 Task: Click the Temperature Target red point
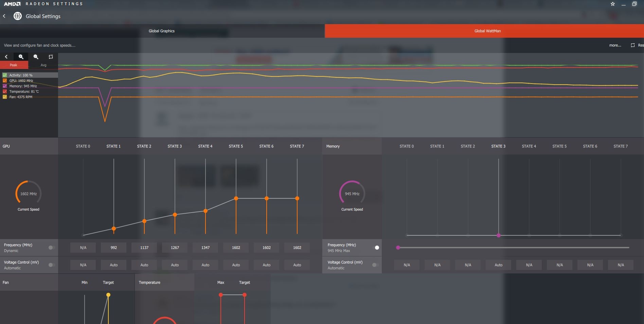[245, 295]
